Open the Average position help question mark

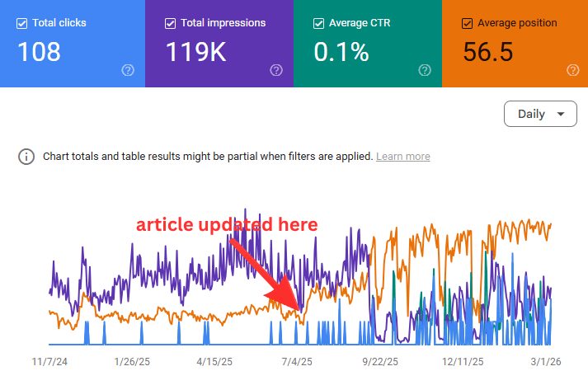573,70
